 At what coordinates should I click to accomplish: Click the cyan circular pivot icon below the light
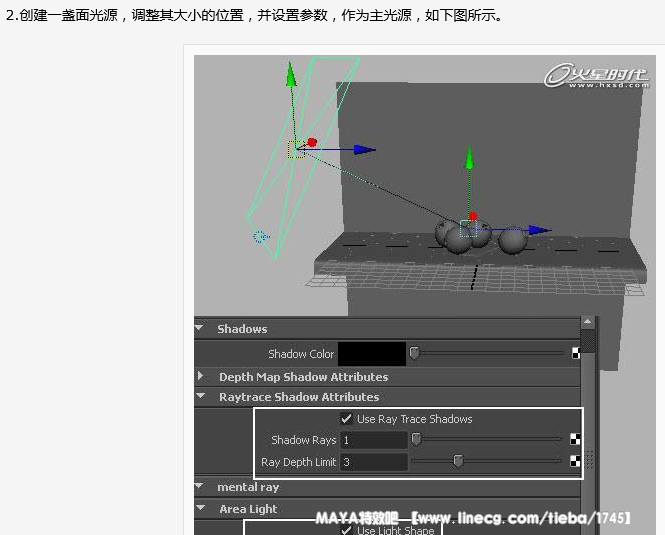(x=261, y=237)
